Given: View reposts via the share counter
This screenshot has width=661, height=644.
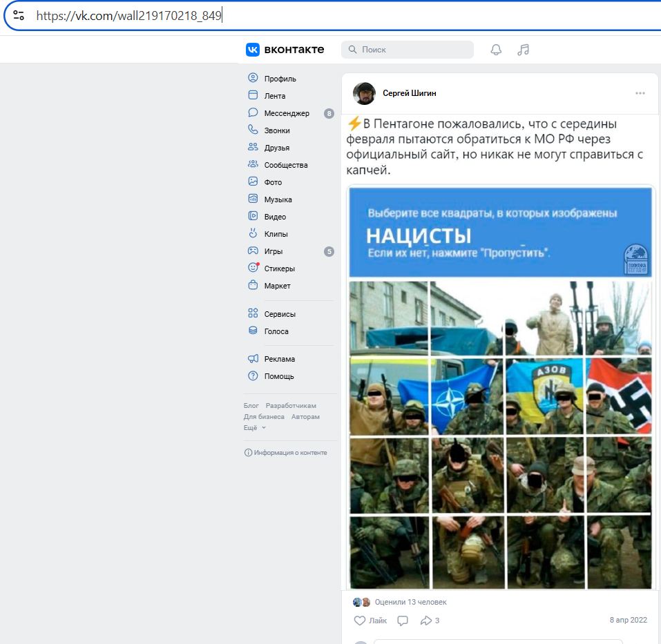Looking at the screenshot, I should pos(429,620).
